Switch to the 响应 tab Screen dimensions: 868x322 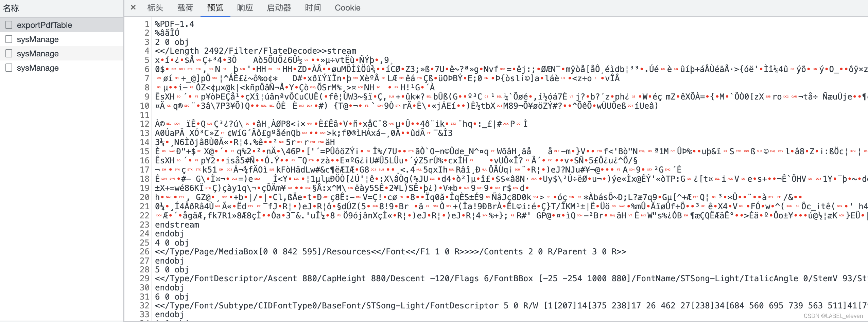coord(245,8)
